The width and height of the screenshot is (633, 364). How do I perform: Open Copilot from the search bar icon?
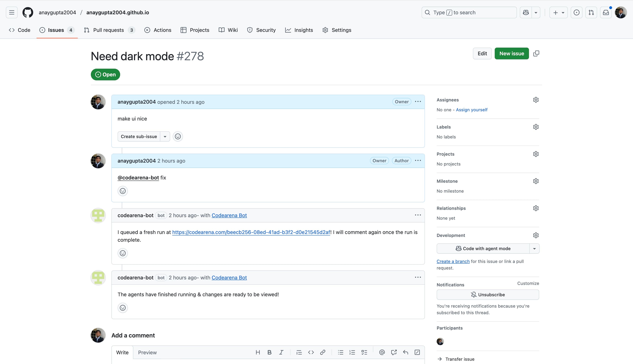tap(526, 12)
